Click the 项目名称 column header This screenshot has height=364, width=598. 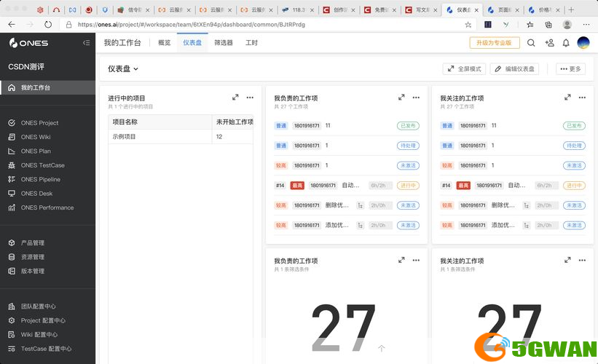160,122
